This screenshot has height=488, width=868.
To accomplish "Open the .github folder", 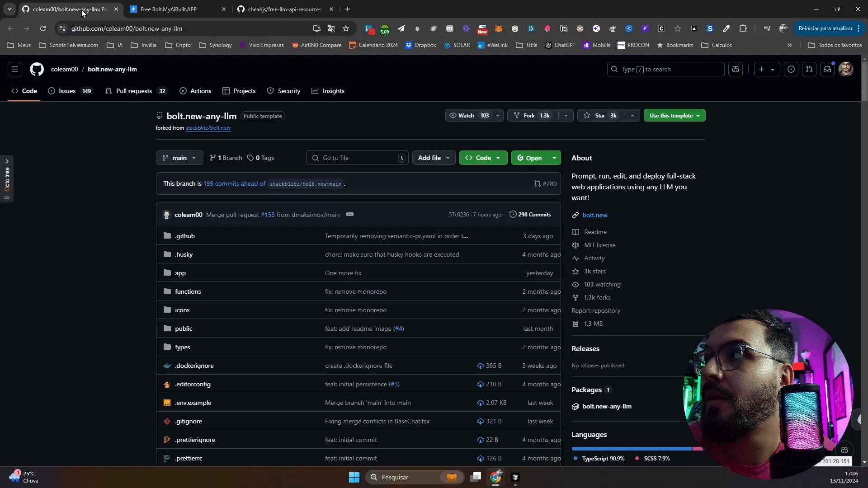I will click(x=185, y=236).
